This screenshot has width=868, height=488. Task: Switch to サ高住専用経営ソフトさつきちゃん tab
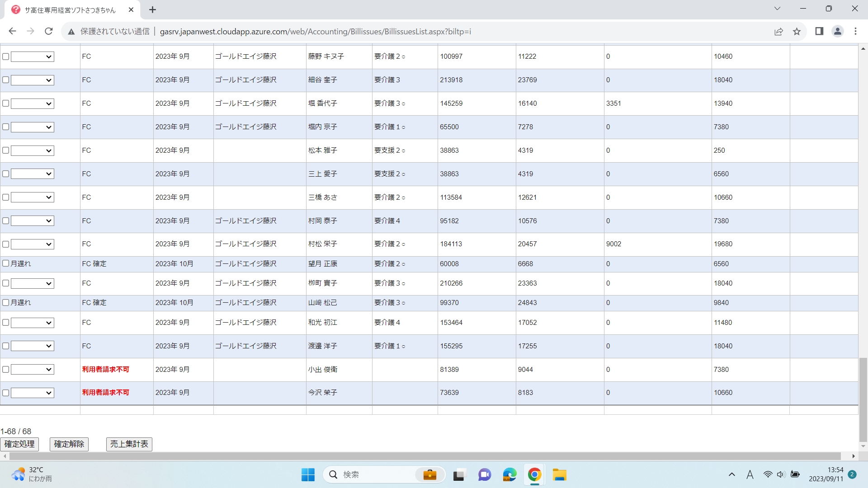click(70, 10)
